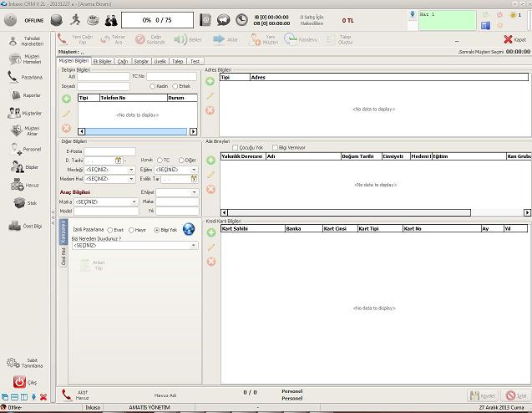This screenshot has height=413, width=532.
Task: Open Stok sidebar item
Action: coord(25,203)
